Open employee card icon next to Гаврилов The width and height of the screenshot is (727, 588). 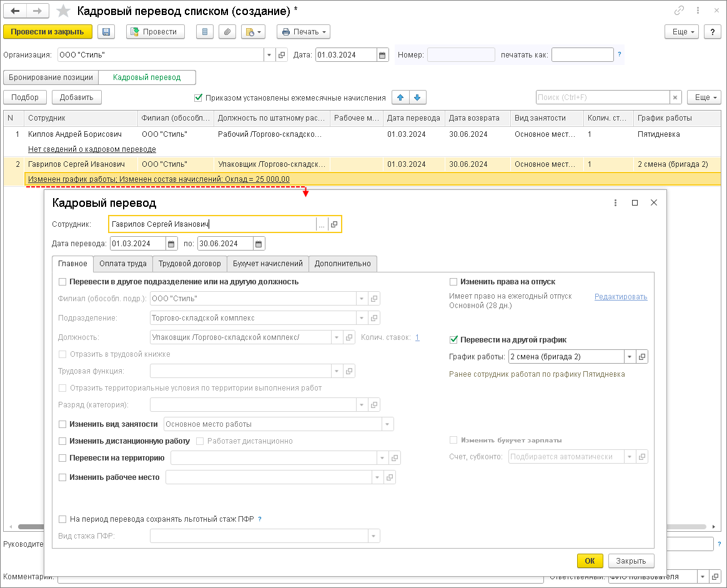click(x=334, y=224)
